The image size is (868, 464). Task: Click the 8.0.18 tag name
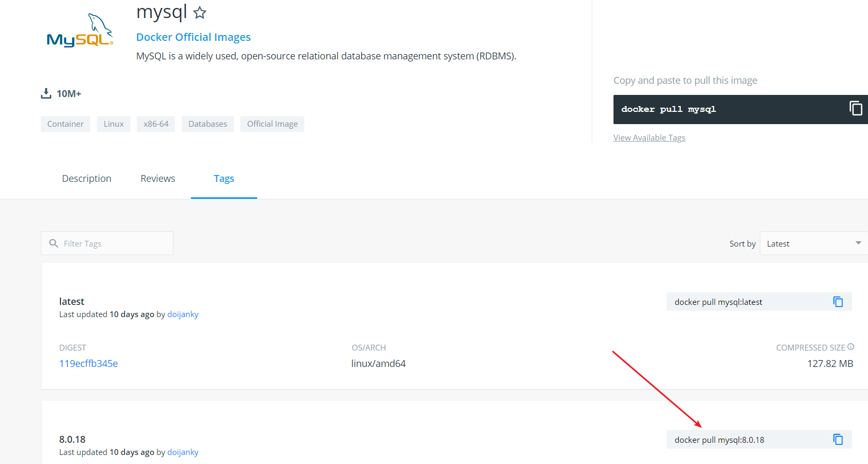pyautogui.click(x=72, y=440)
